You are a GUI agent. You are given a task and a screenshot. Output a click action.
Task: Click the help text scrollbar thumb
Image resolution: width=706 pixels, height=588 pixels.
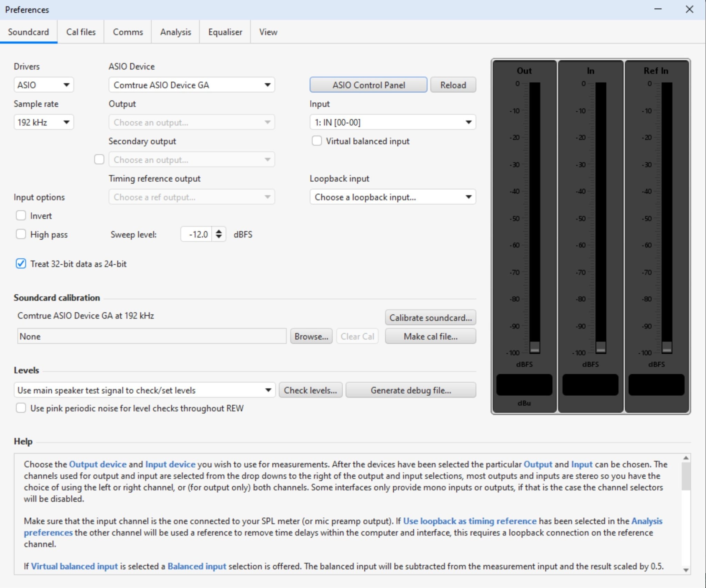tap(686, 476)
